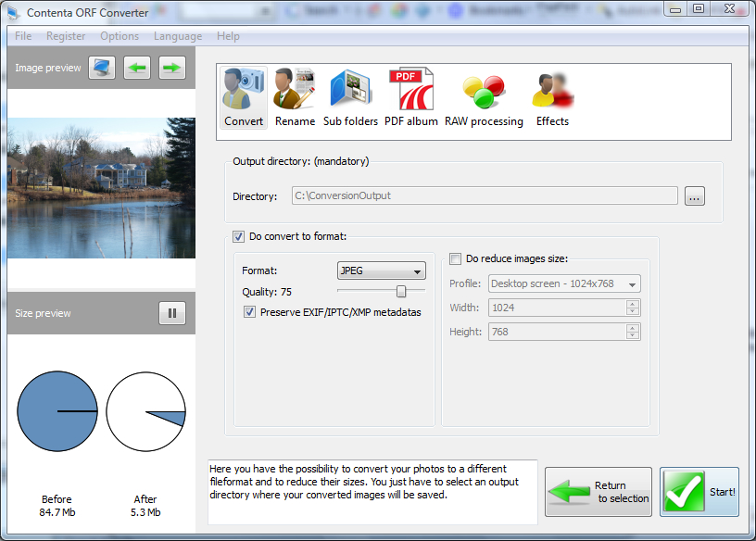This screenshot has width=756, height=541.
Task: Enable Do reduce images size checkbox
Action: click(455, 259)
